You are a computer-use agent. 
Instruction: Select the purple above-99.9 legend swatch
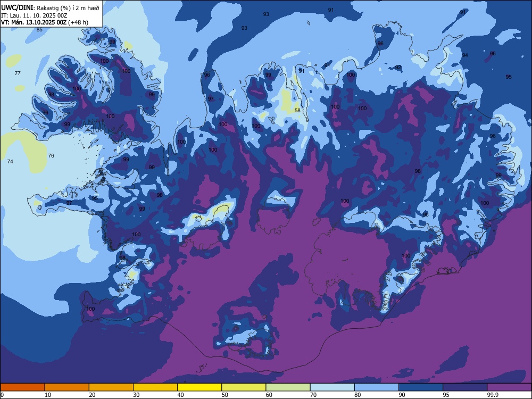pos(509,387)
